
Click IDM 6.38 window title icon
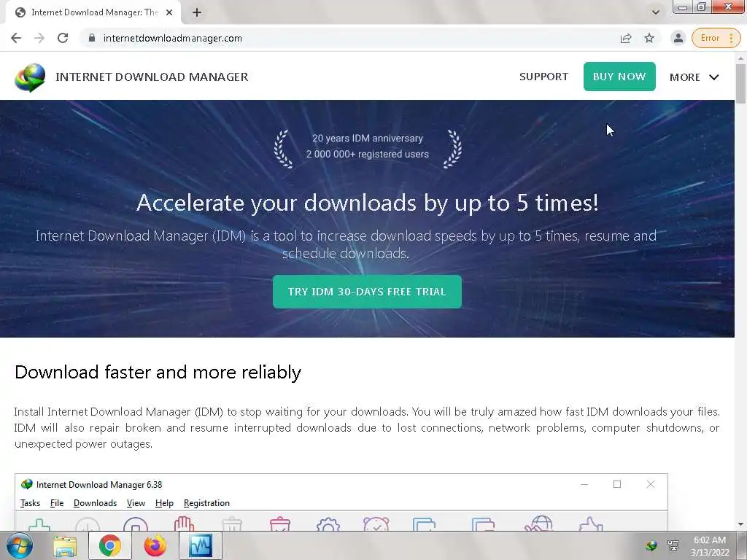(x=27, y=484)
